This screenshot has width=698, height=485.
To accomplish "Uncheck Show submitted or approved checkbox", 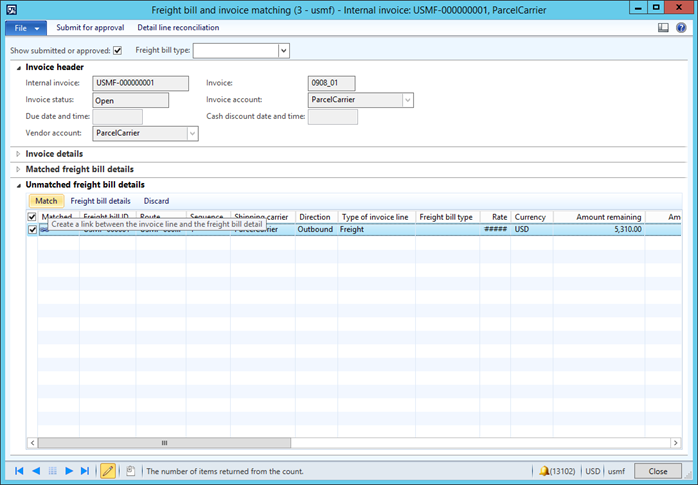I will pos(118,50).
